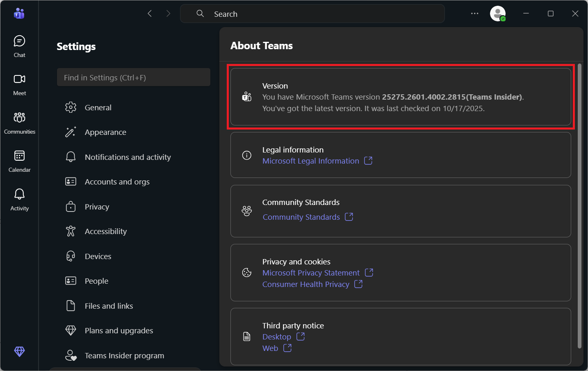Open Microsoft Privacy Statement link

[311, 273]
